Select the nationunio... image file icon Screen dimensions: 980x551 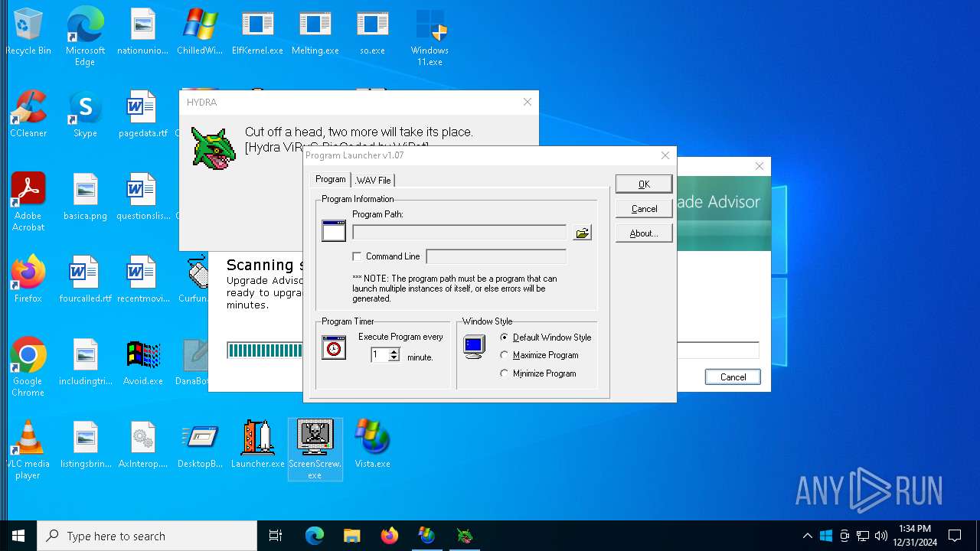pos(142,32)
